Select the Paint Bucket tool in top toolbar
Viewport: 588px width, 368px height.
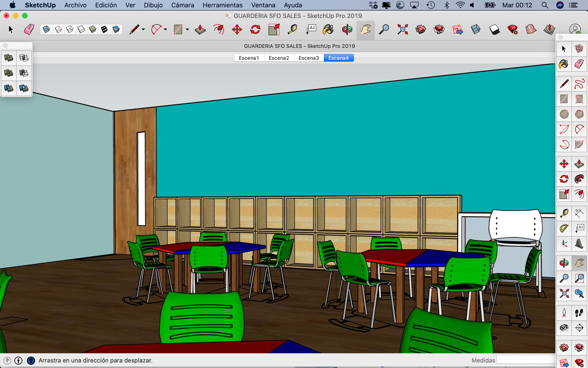[x=328, y=30]
